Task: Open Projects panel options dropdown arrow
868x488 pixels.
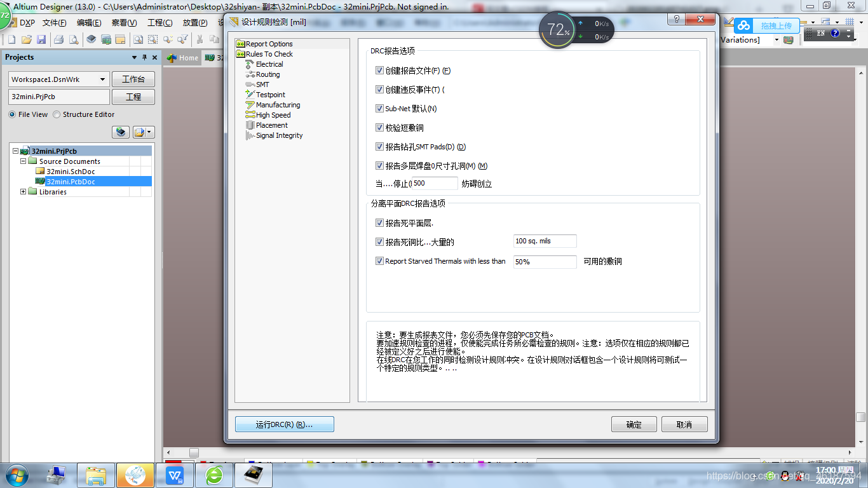Action: [134, 57]
